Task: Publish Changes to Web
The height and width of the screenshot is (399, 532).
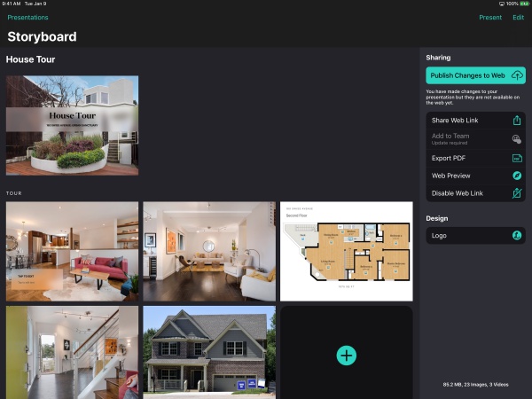Action: (475, 75)
